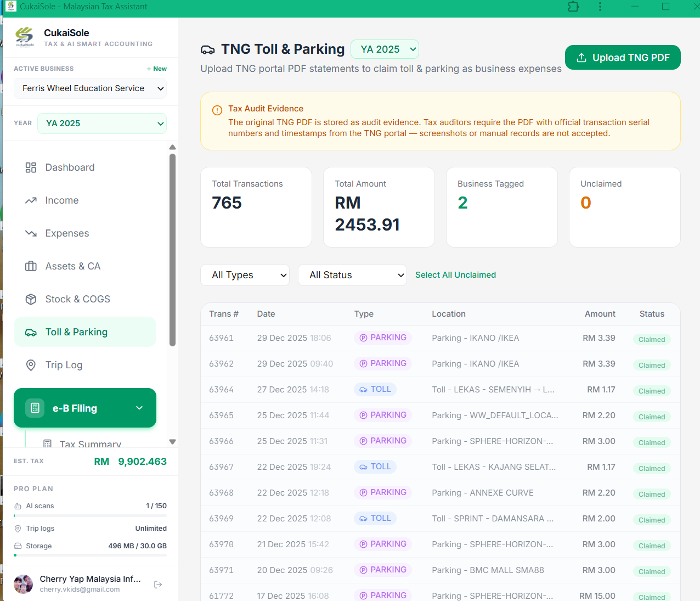Open the YA 2025 dropdown beside page title
Screen dimensions: 700x601
[x=385, y=49]
